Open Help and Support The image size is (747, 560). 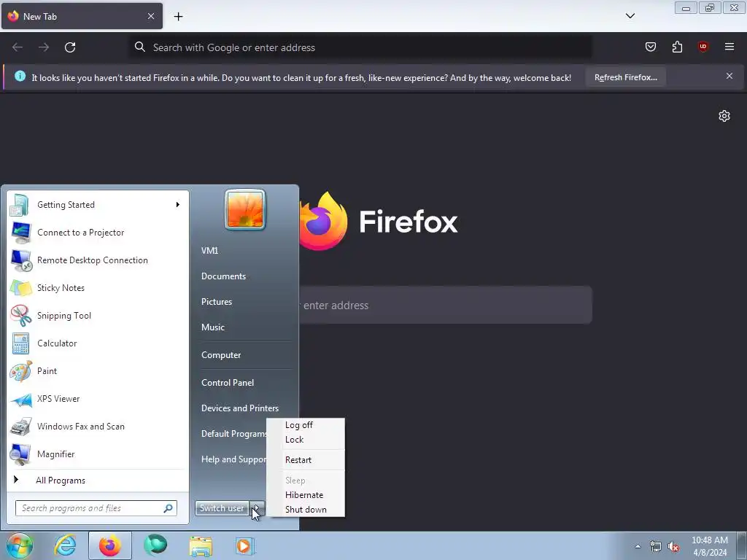[x=233, y=459]
